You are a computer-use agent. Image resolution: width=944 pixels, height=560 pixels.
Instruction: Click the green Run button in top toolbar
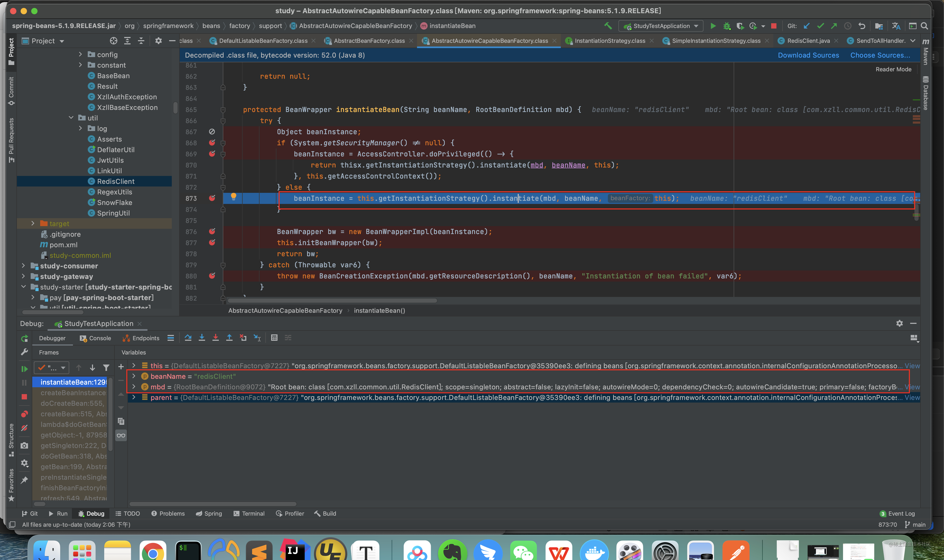pos(713,26)
